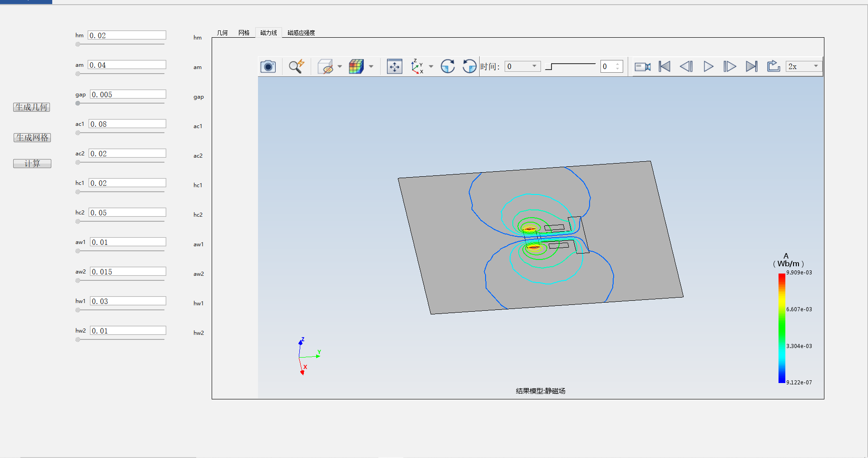The height and width of the screenshot is (458, 868).
Task: Click the A (Wb/m) color legend bar
Action: tap(782, 328)
